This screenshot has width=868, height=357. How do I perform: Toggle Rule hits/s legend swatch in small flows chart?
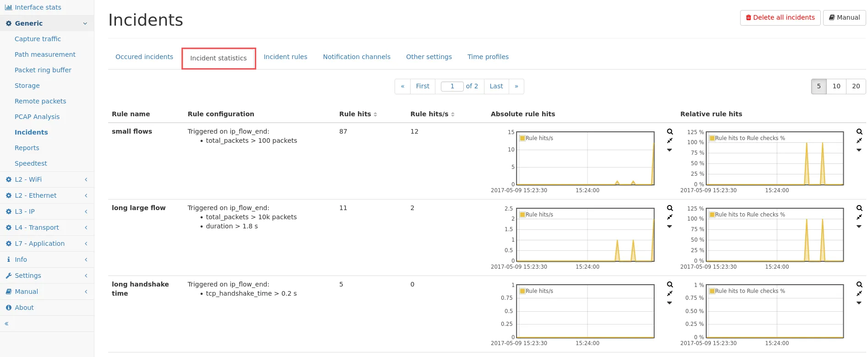tap(522, 138)
